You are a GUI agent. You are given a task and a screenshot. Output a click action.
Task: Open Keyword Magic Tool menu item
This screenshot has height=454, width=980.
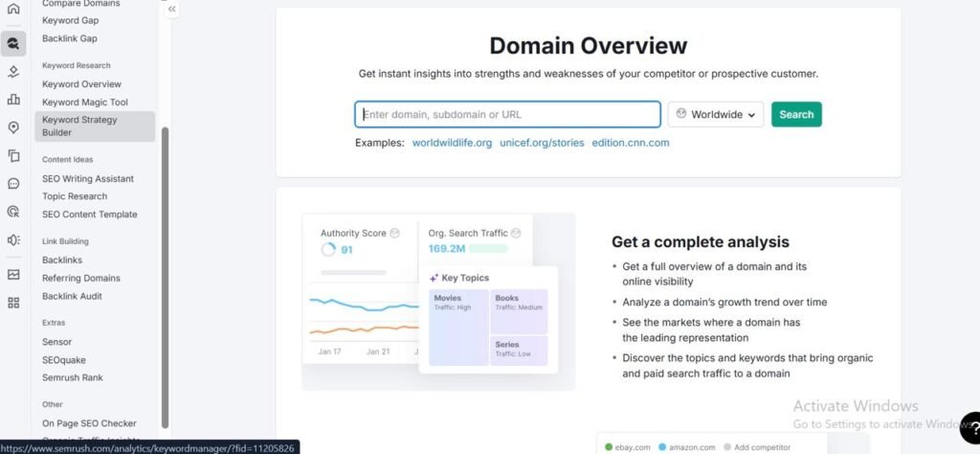[x=84, y=102]
